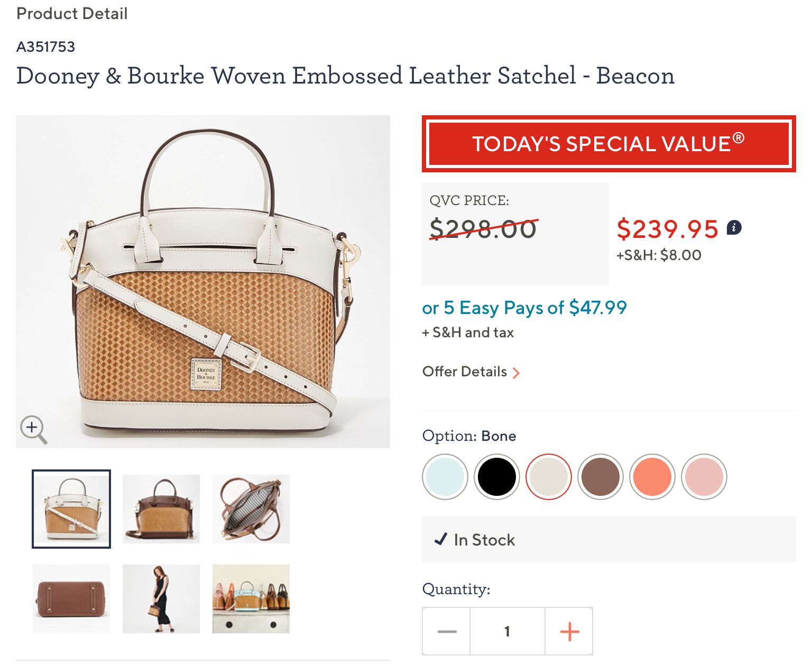View the multiple bags group thumbnail
Viewport: 812px width, 665px height.
coord(251,599)
